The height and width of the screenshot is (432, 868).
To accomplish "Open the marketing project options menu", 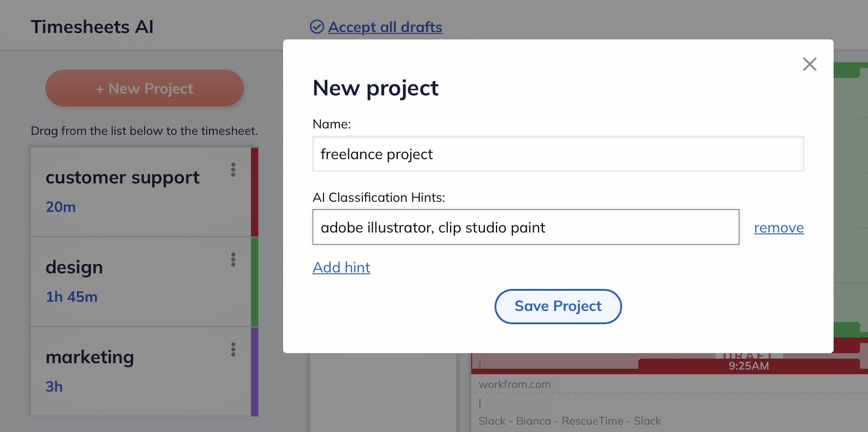I will pos(234,350).
